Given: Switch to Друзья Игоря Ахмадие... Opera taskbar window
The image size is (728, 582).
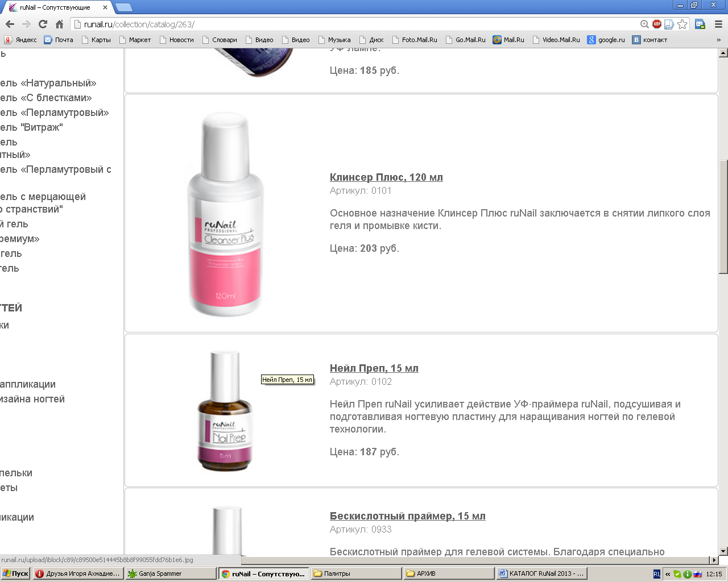Looking at the screenshot, I should (78, 573).
